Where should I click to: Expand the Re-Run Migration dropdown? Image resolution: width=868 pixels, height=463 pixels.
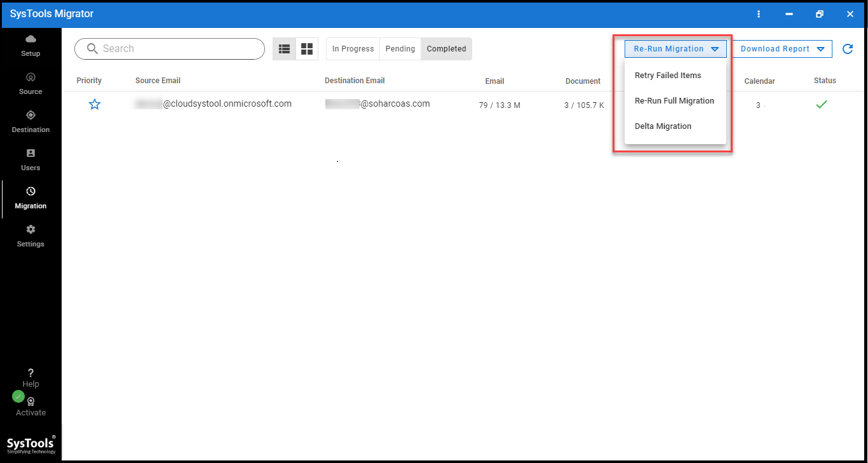click(x=675, y=49)
